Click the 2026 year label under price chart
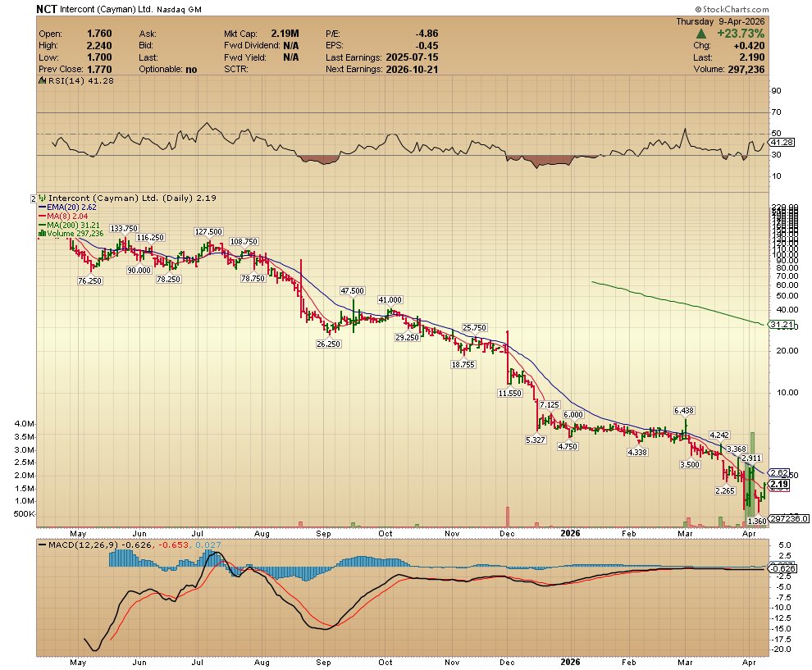The height and width of the screenshot is (670, 812). [x=570, y=533]
